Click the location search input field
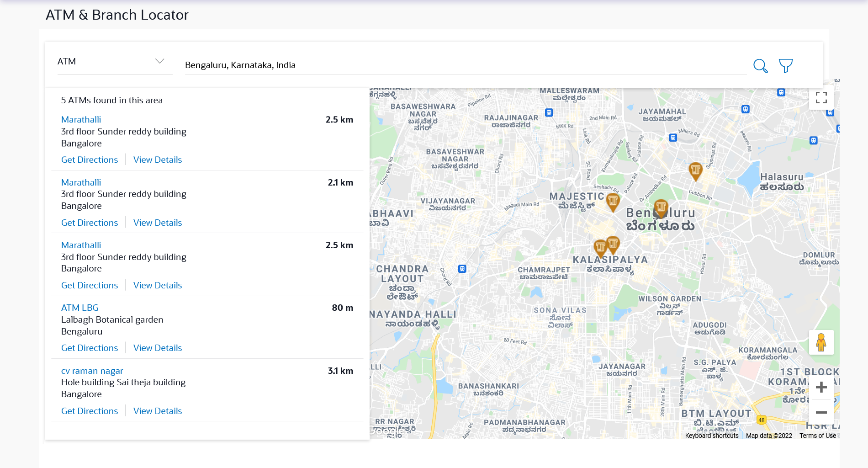 (x=465, y=65)
